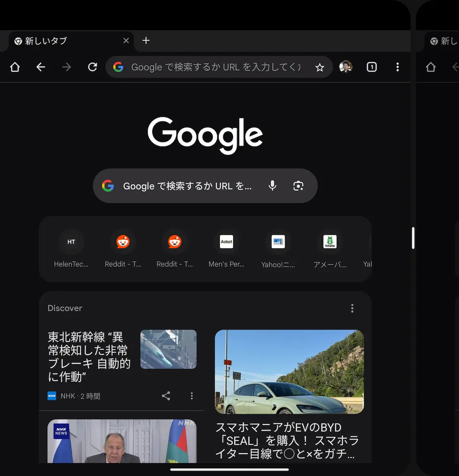Go to the Chrome home page icon

coord(15,67)
